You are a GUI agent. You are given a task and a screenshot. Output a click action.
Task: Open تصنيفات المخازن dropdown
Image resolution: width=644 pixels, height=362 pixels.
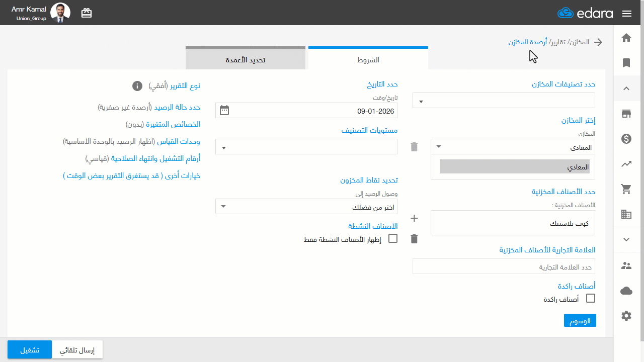[504, 101]
